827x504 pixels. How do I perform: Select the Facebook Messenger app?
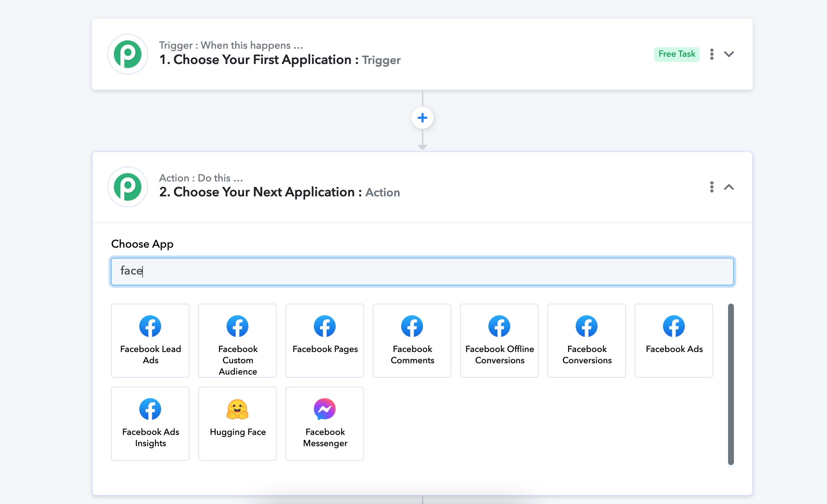point(325,424)
